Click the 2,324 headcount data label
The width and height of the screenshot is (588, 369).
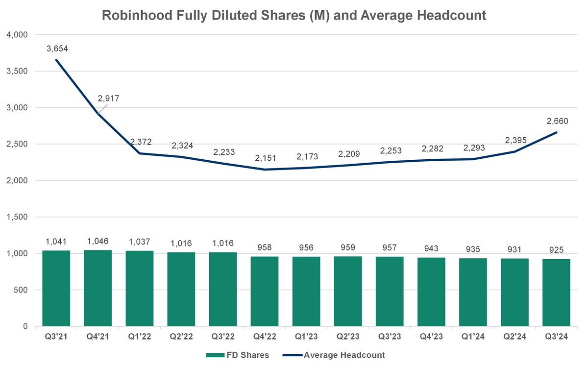181,146
